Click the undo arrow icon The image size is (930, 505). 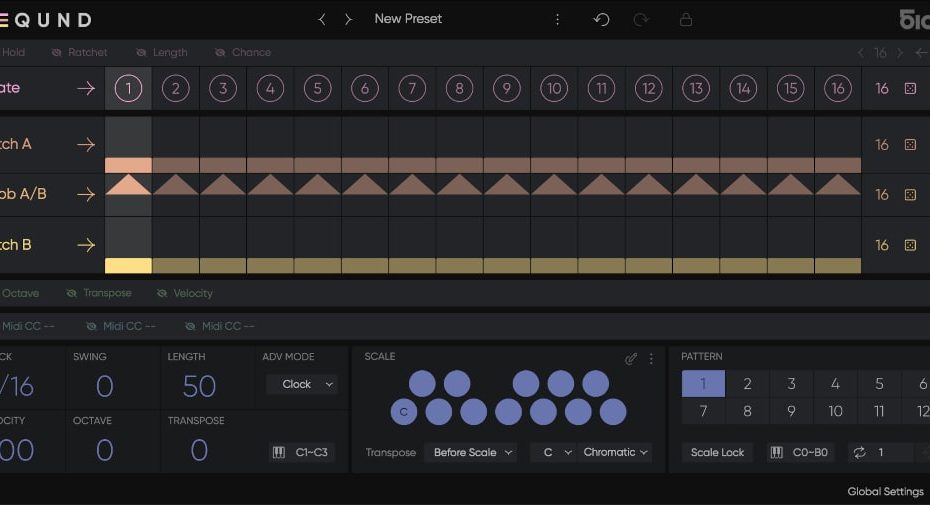pos(601,19)
